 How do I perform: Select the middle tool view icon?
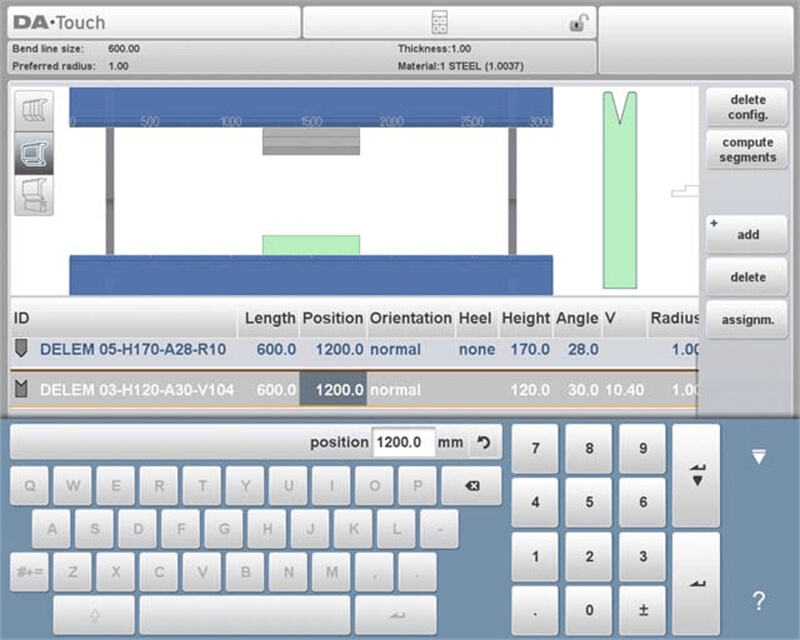point(33,152)
